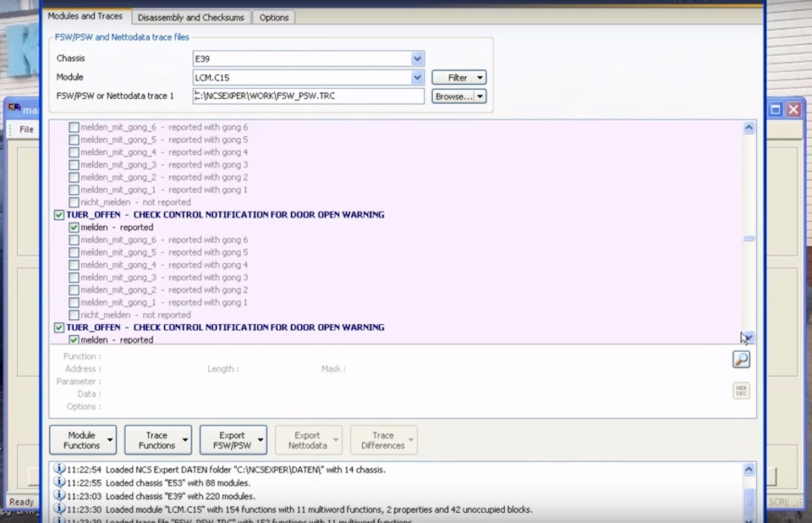
Task: Expand the Browse button's dropdown arrow
Action: (480, 96)
